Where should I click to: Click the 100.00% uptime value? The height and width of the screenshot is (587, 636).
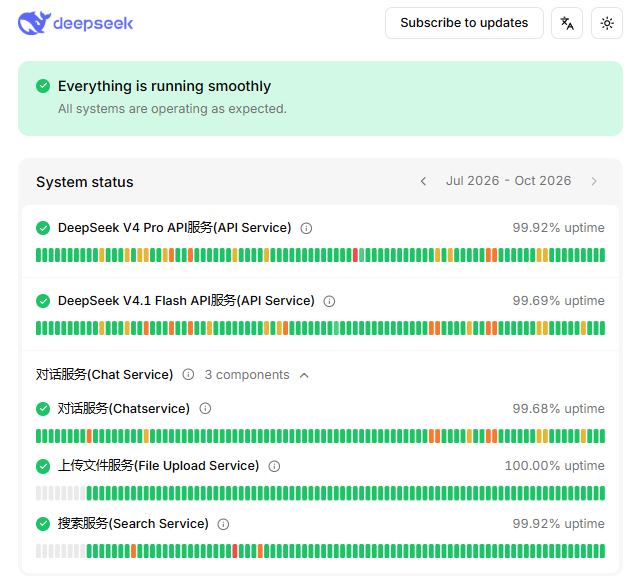[x=554, y=466]
